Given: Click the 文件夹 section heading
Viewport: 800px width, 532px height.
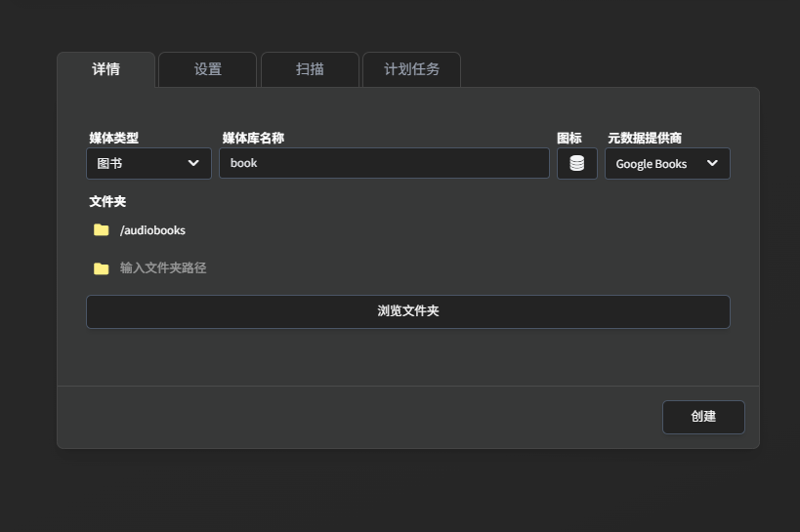Looking at the screenshot, I should [x=107, y=202].
